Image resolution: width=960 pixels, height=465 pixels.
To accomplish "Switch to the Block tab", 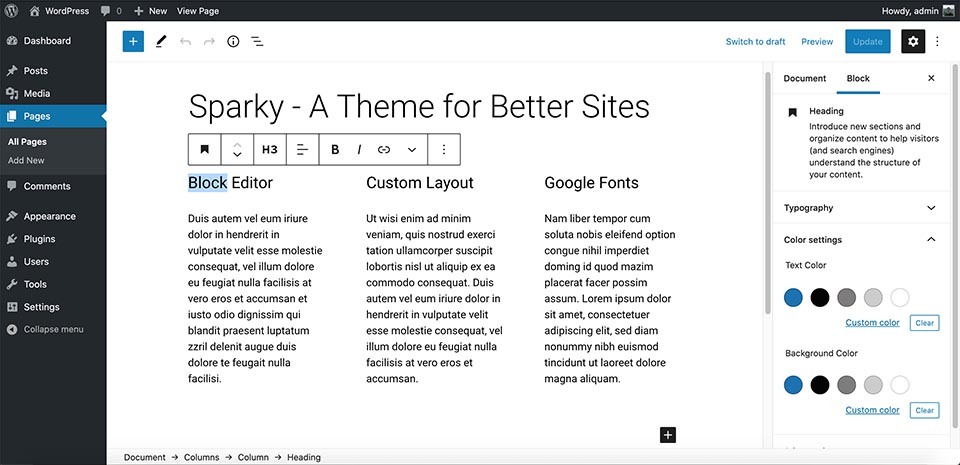I will (858, 78).
